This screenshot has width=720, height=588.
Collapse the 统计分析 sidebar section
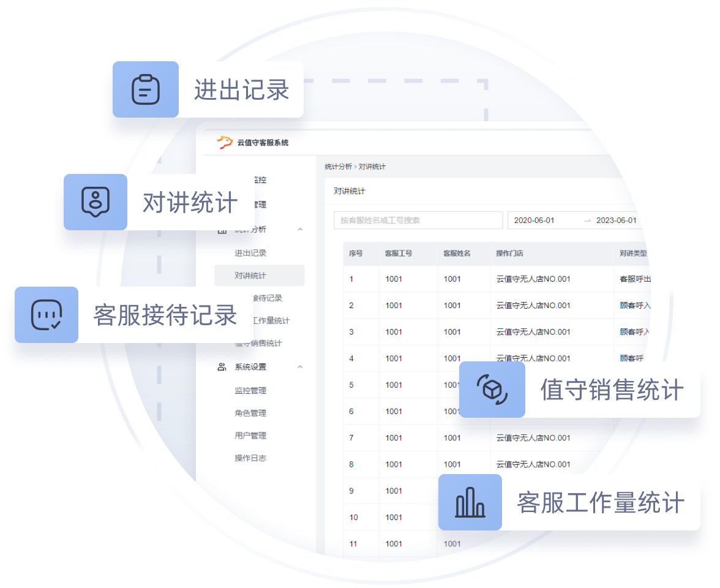(x=299, y=229)
